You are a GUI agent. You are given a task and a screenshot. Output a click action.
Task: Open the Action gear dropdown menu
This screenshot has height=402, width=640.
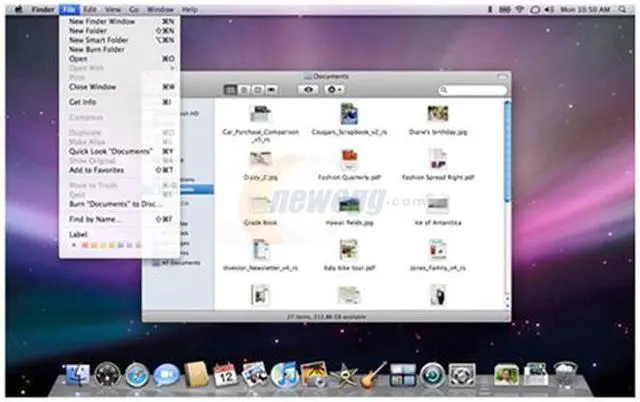point(334,89)
